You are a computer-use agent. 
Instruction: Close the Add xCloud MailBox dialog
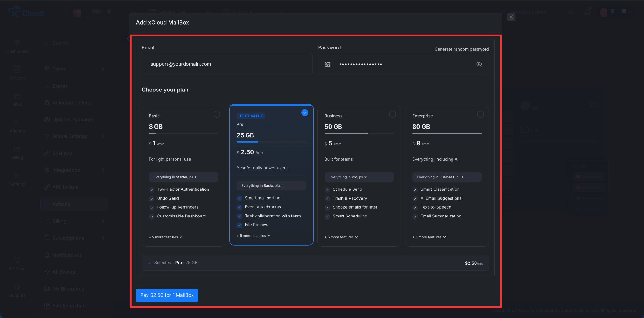coord(511,17)
